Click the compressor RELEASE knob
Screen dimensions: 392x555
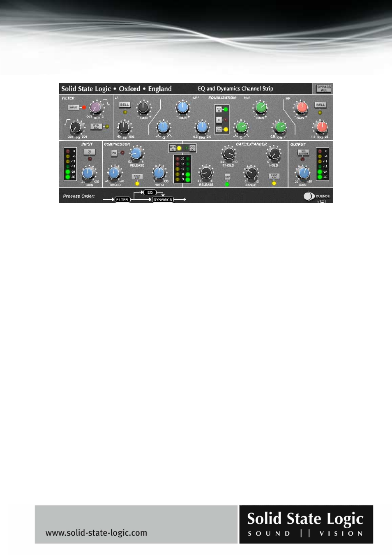point(136,154)
